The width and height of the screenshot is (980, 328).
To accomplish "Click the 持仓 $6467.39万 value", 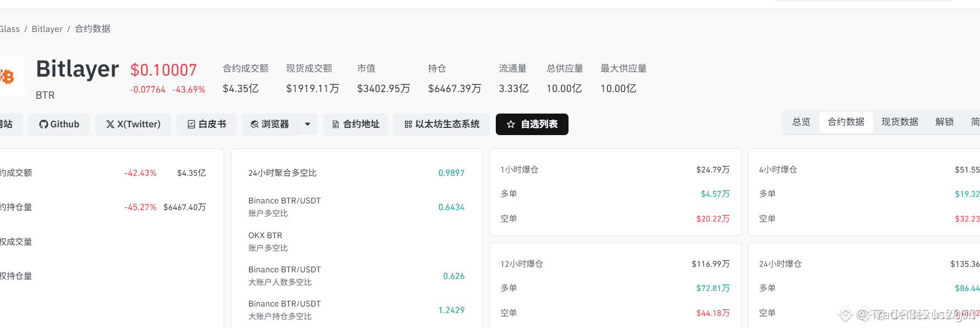I will (x=454, y=88).
